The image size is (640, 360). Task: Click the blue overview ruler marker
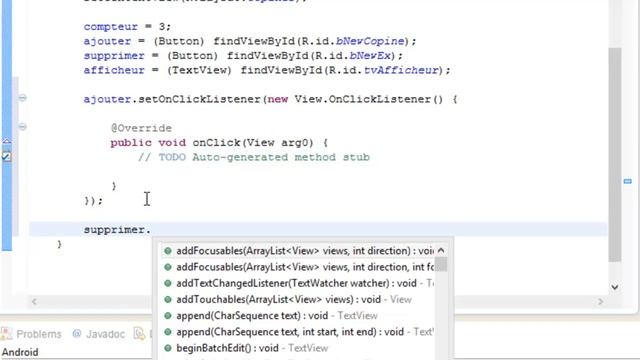(x=628, y=181)
